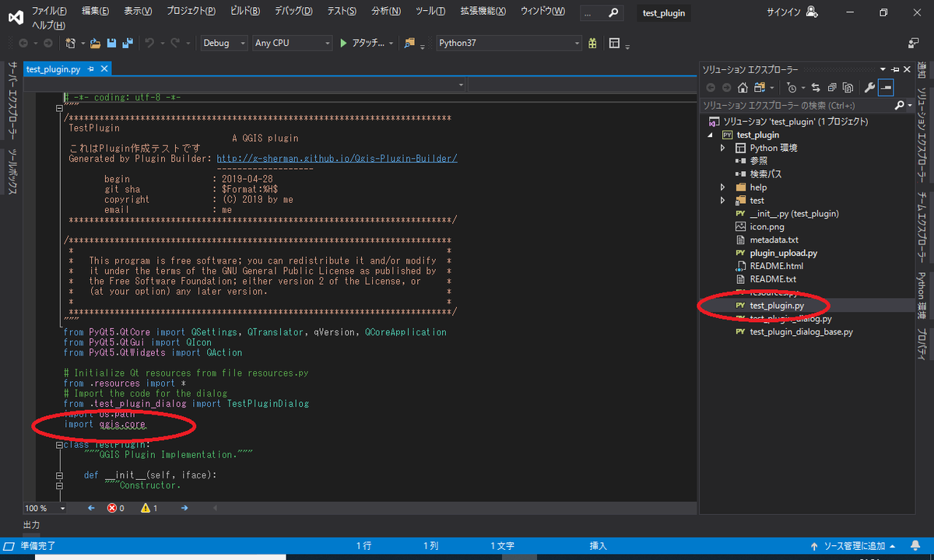Image resolution: width=934 pixels, height=560 pixels.
Task: Open the ファイル(F) menu
Action: point(49,11)
